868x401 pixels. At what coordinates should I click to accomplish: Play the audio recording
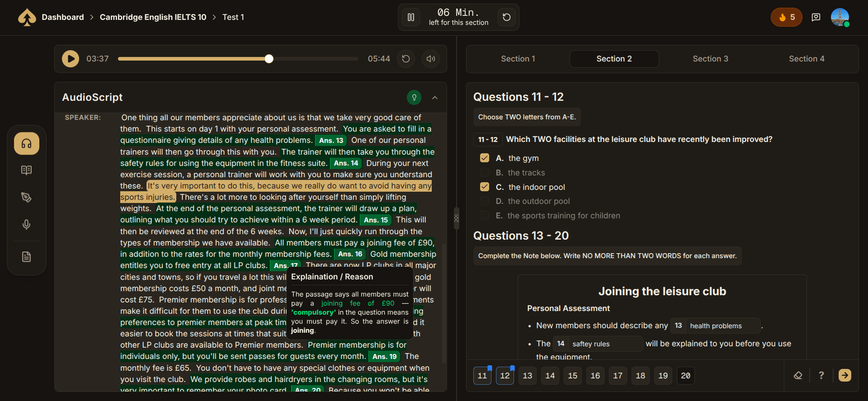[71, 59]
